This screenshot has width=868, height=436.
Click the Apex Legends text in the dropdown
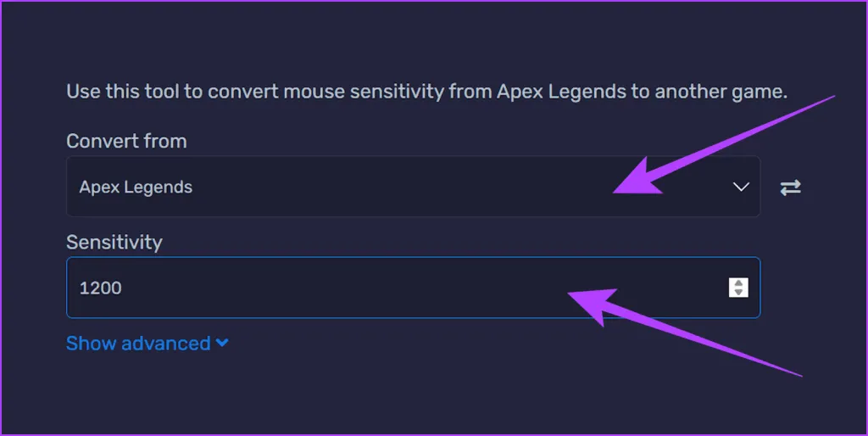[x=136, y=187]
